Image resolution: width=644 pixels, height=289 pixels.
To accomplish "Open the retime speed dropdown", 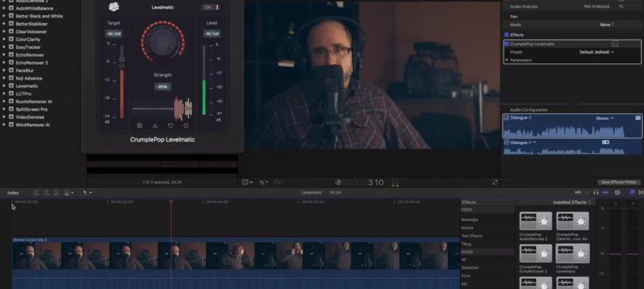I will [279, 182].
